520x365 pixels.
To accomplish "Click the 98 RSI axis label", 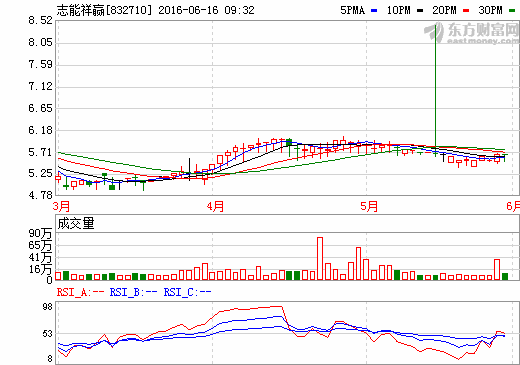I will (x=48, y=307).
